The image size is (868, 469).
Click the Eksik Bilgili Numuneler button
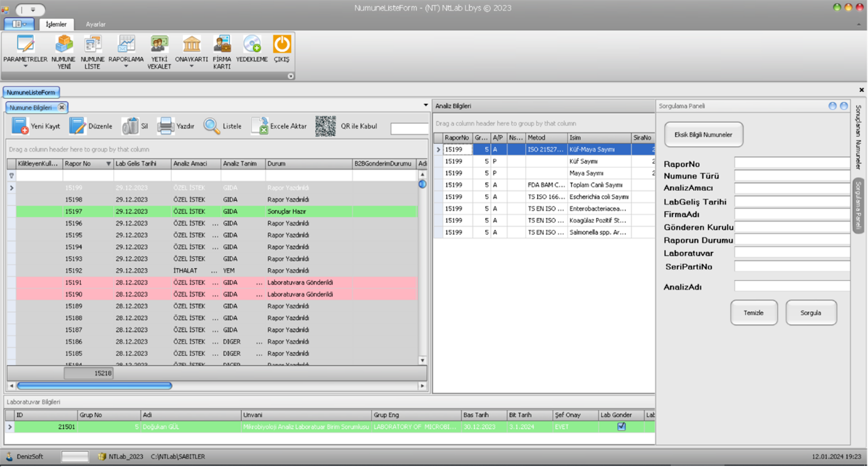coord(703,135)
